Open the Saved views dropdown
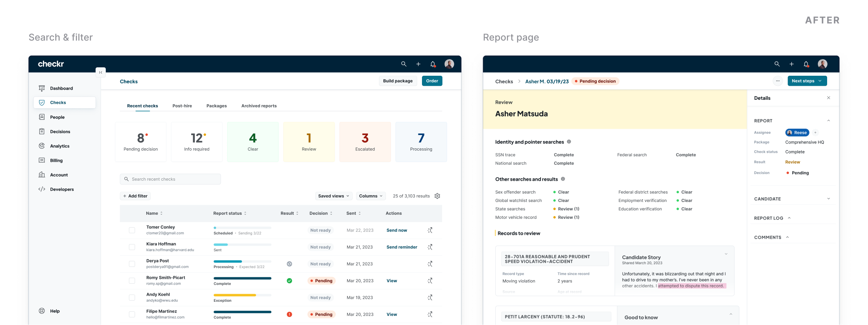The width and height of the screenshot is (868, 325). coord(333,196)
